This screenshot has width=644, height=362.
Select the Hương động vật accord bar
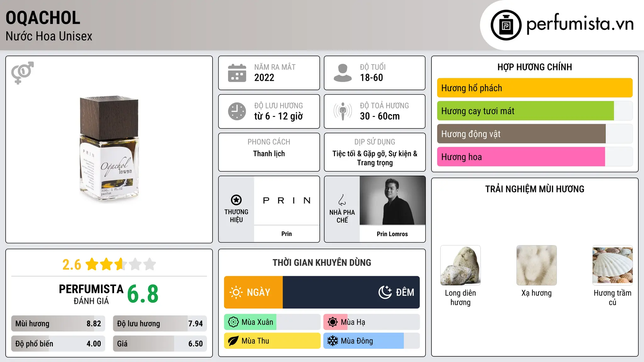535,134
